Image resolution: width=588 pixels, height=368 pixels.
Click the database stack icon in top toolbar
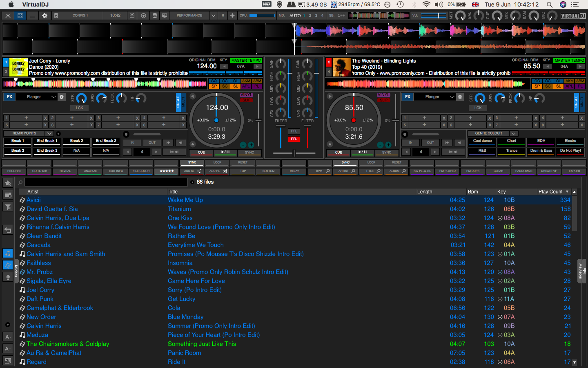[x=154, y=16]
